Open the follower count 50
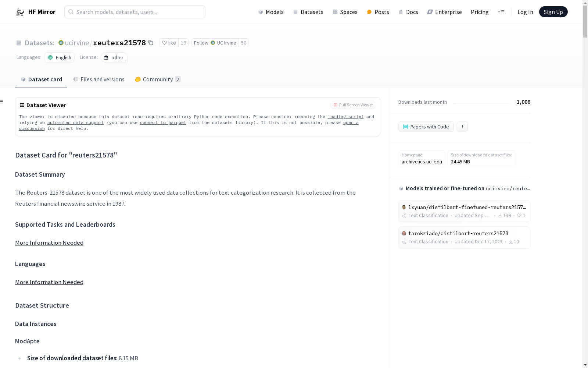Screen dimensions: 588x368 244,43
